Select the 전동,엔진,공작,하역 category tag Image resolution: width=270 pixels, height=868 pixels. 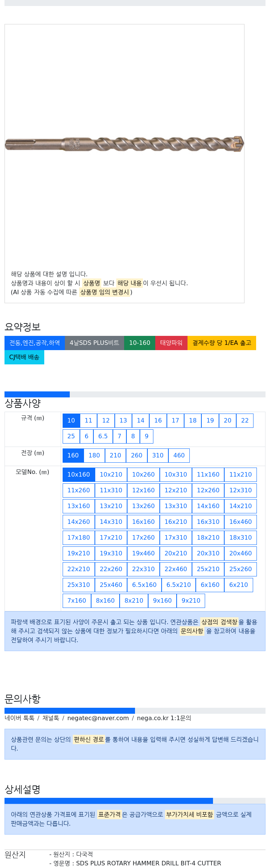tap(34, 343)
